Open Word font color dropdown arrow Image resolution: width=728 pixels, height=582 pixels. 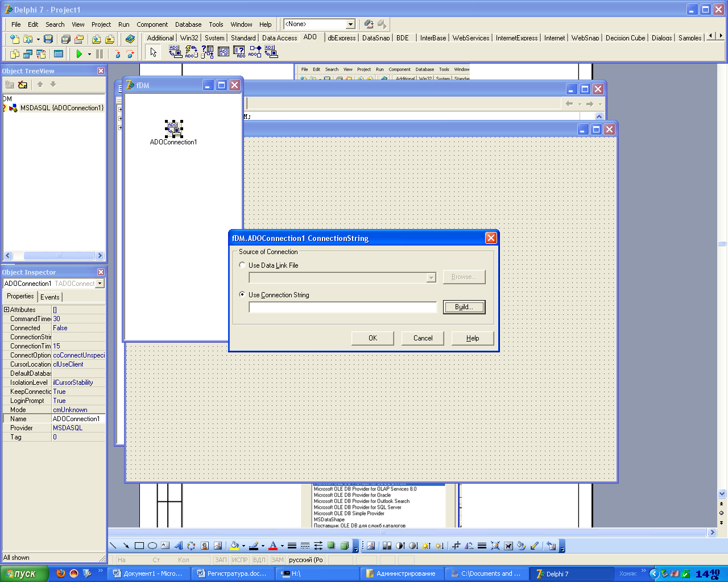click(282, 546)
